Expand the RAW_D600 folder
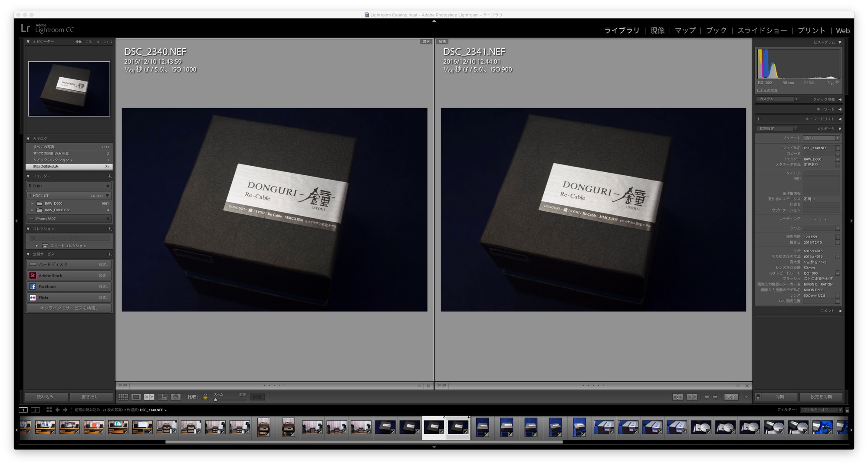The width and height of the screenshot is (868, 466). pos(32,203)
